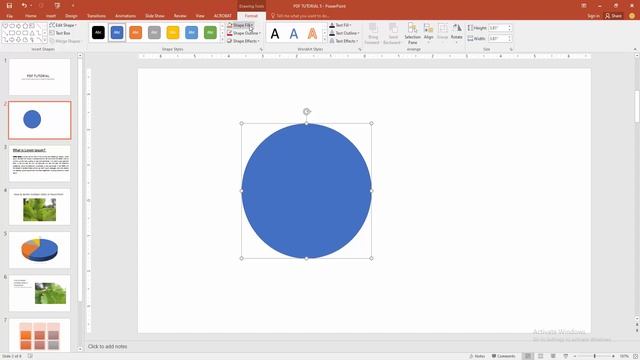Select the dark blue shape style preset
This screenshot has width=640, height=360.
click(x=117, y=33)
